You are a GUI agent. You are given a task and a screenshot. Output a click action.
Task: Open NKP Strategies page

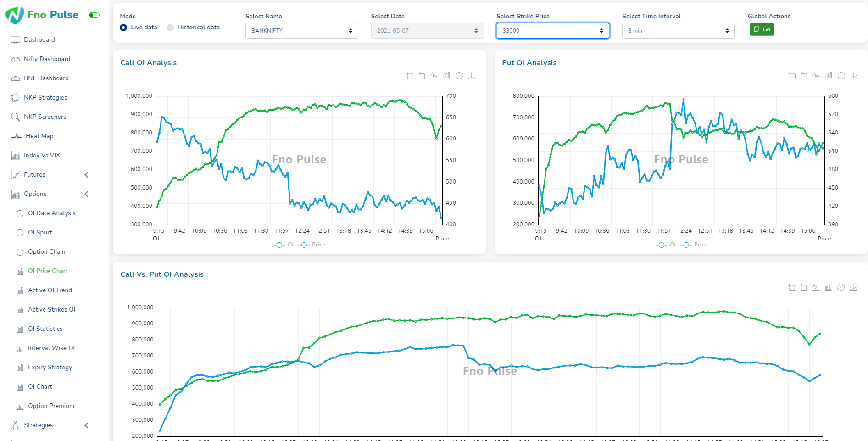(45, 97)
